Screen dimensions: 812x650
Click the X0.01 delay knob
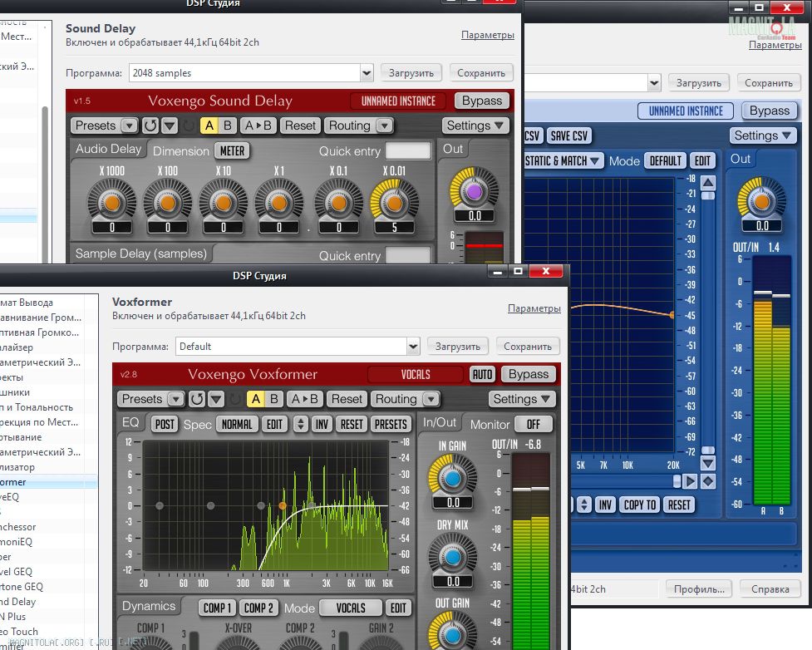pos(394,203)
